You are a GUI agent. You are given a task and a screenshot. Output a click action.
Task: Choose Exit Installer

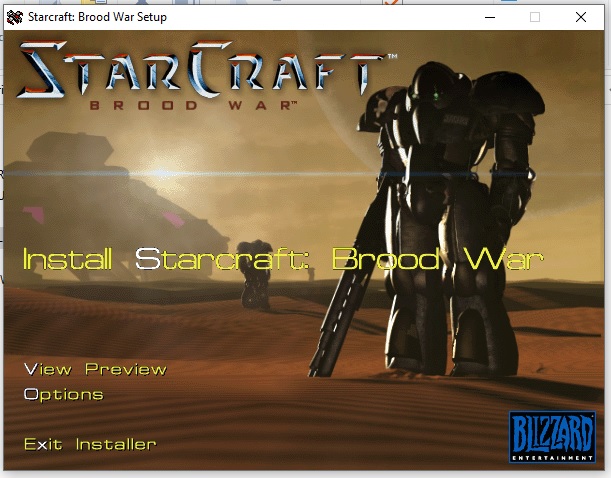tap(90, 444)
